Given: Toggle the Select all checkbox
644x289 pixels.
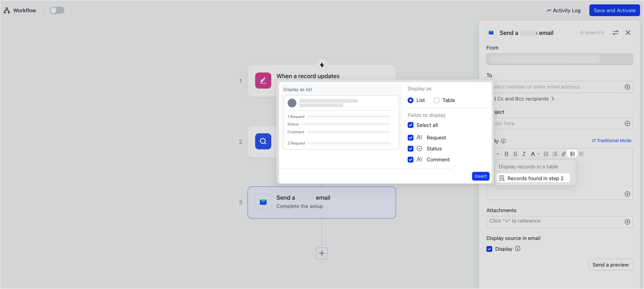Looking at the screenshot, I should coord(410,125).
